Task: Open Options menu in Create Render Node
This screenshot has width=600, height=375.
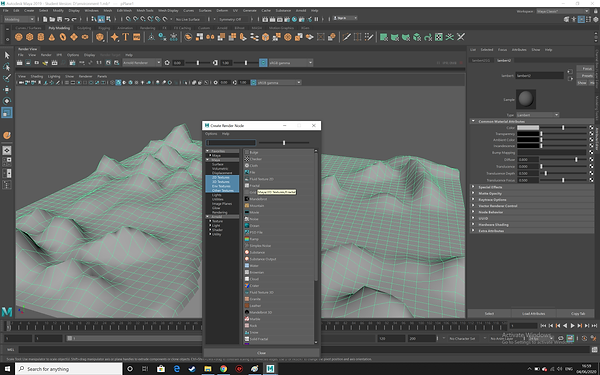Action: click(211, 134)
